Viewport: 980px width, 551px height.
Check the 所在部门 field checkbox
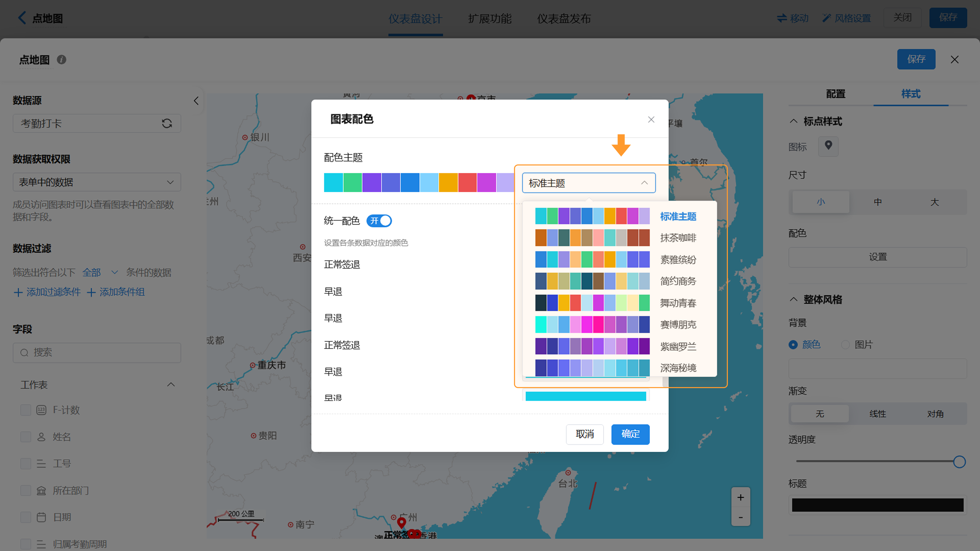(x=26, y=490)
